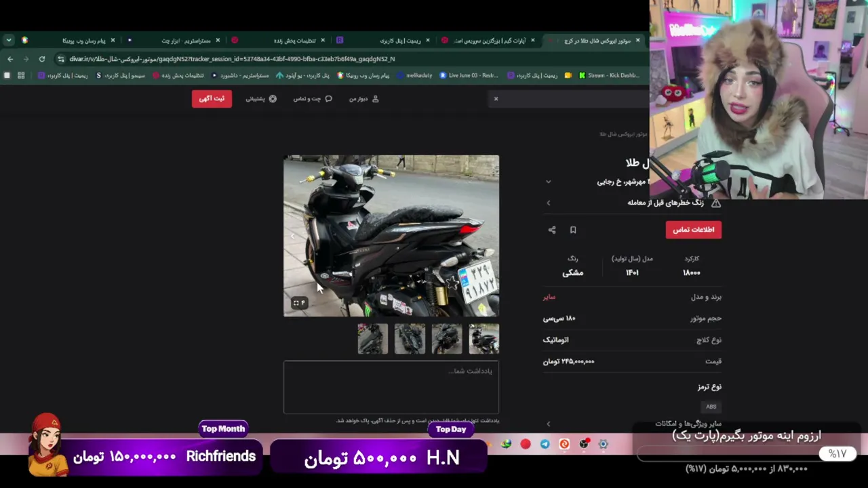Click the red اطلاعات تماس button
868x488 pixels.
(x=693, y=230)
